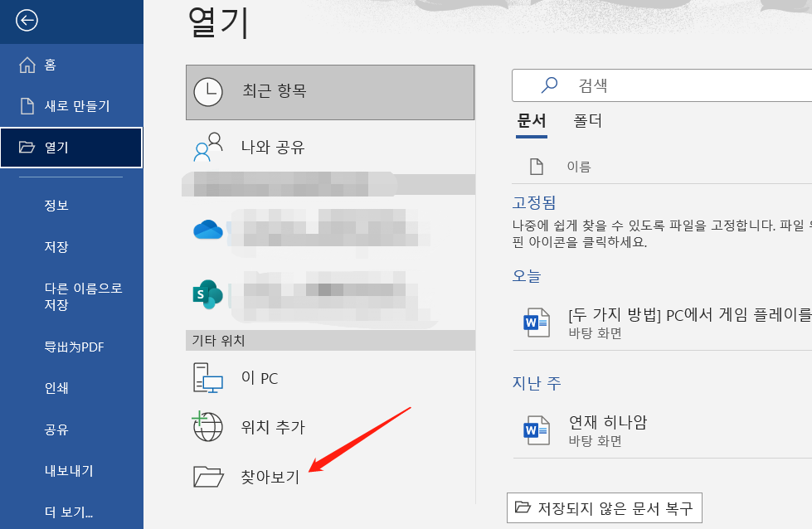Select the 문서 tab
Screen dimensions: 812x529
click(531, 120)
